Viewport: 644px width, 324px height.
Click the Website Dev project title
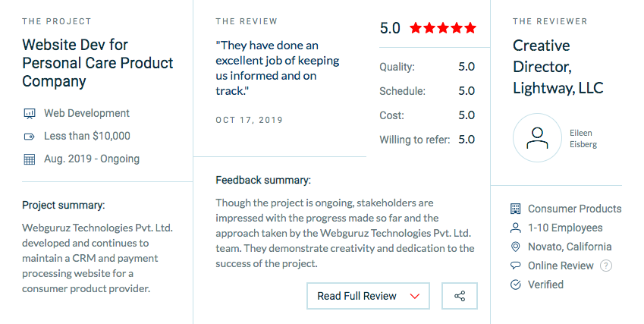click(97, 63)
